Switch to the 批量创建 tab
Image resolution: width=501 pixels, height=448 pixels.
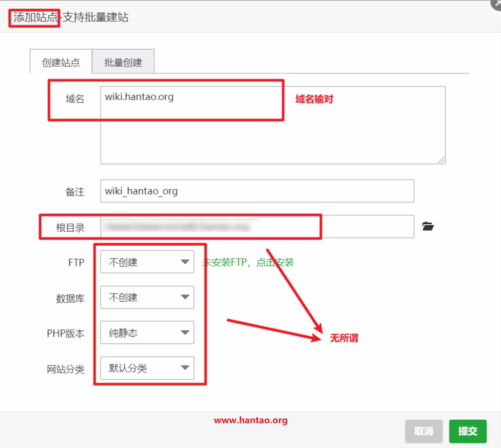(x=123, y=62)
